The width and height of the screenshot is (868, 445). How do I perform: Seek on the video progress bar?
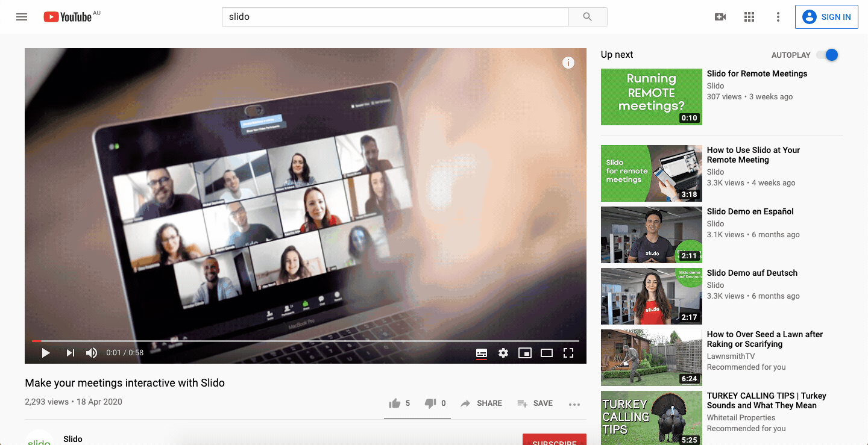pos(306,341)
